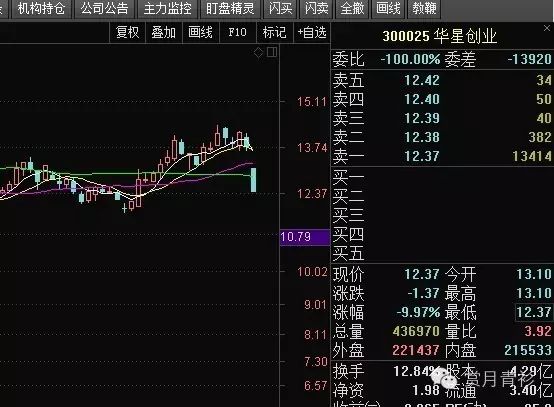
Task: Close the quote panel with X
Action: click(547, 28)
